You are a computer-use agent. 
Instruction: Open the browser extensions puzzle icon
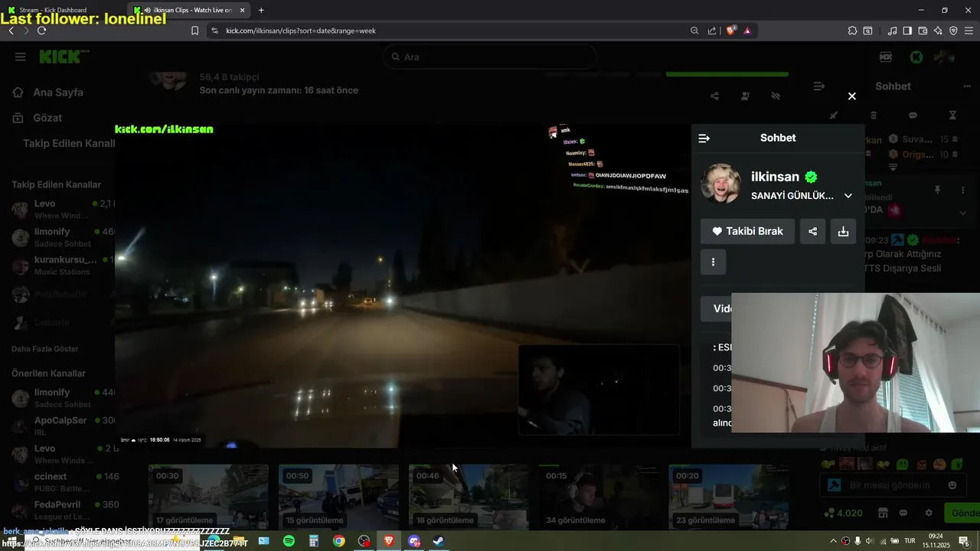852,31
